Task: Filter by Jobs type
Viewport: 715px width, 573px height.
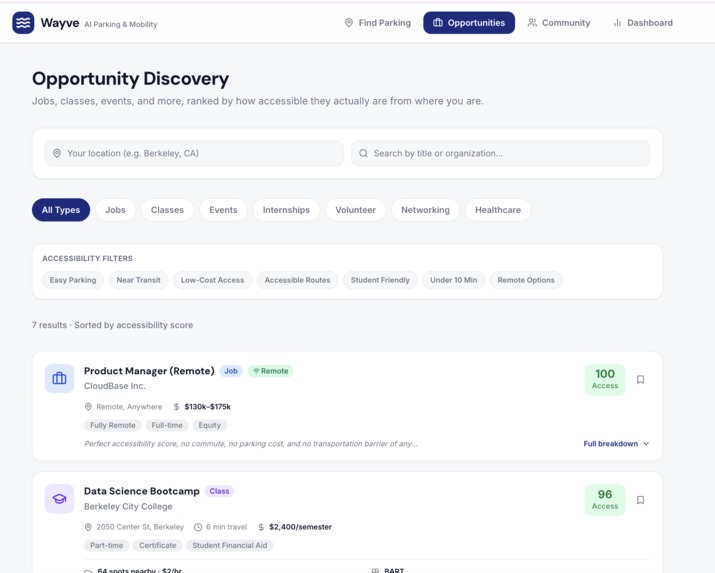Action: [115, 210]
